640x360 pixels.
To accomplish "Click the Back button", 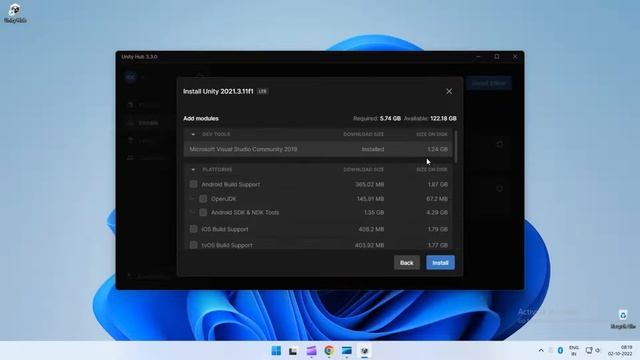I will (407, 262).
